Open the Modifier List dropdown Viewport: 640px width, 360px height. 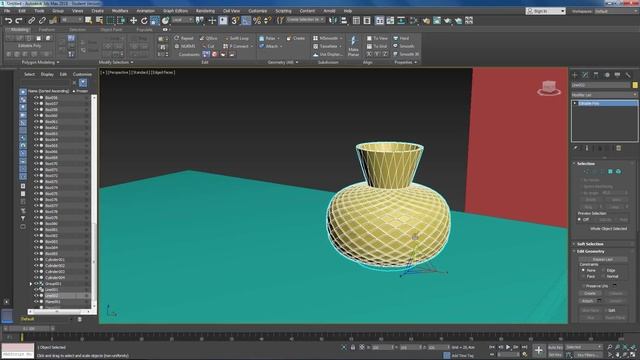(x=604, y=95)
